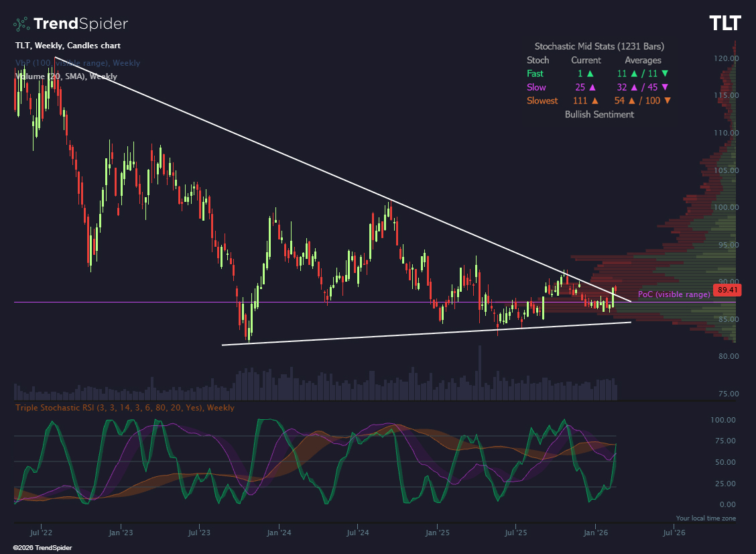Click the purple 'Slow' row label
Viewport: 756px width, 554px height.
pos(536,87)
